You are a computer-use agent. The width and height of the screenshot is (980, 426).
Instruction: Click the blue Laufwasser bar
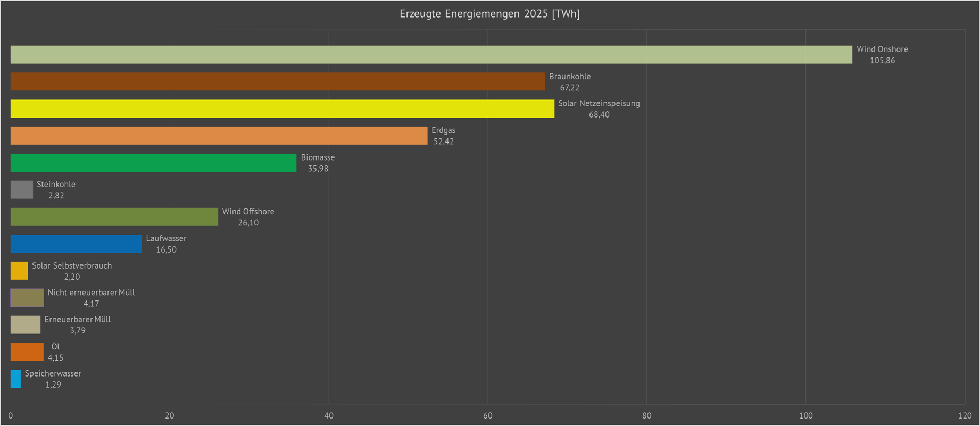(76, 244)
